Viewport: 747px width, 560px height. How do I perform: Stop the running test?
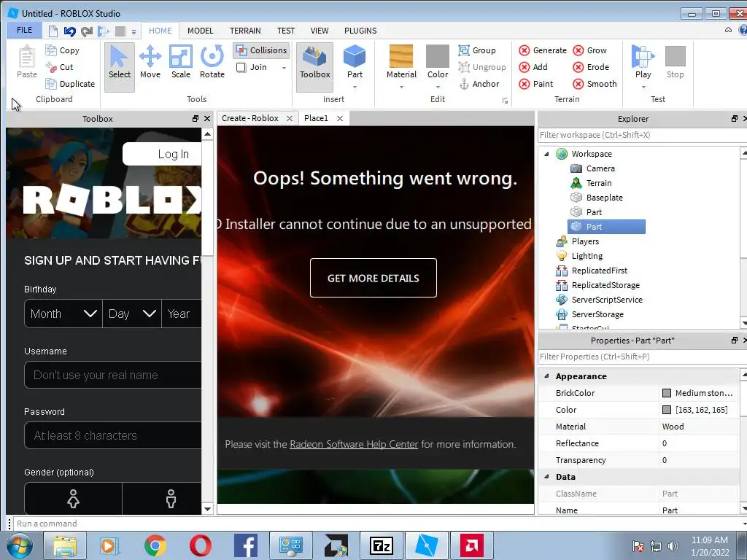coord(675,62)
